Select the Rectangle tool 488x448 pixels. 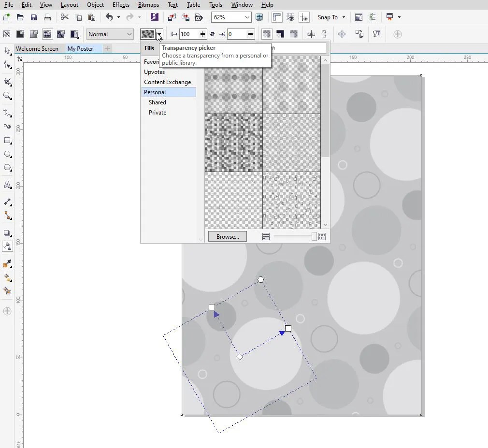click(x=7, y=141)
